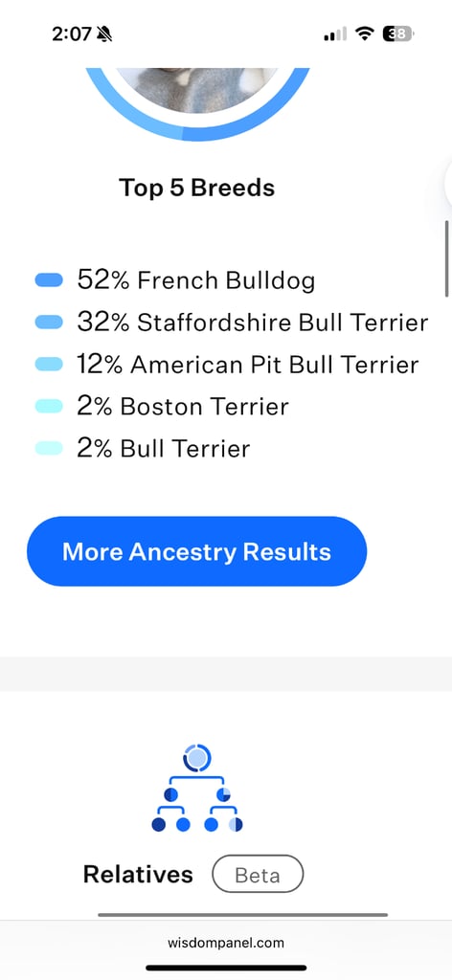Tap the wisdompanel.com address bar

pyautogui.click(x=226, y=943)
